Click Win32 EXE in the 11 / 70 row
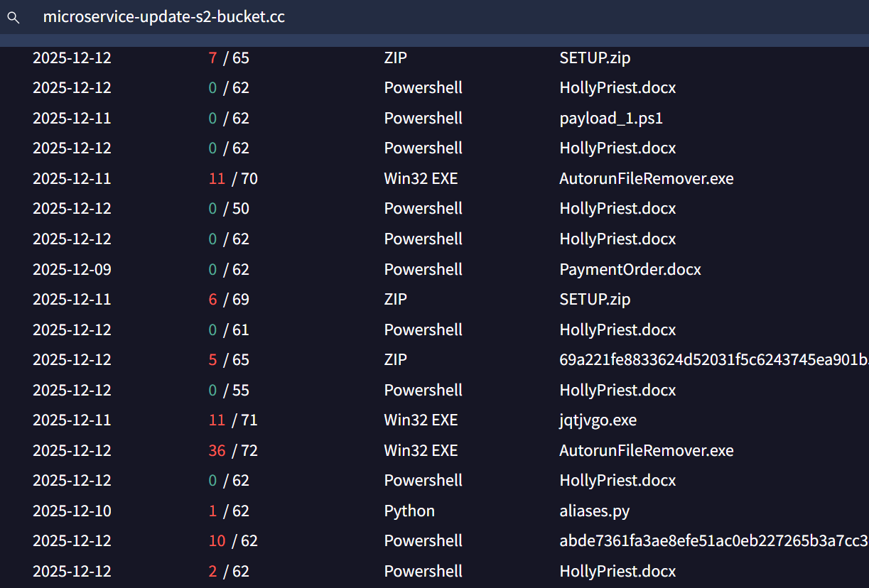Screen dimensions: 869x588 421,178
